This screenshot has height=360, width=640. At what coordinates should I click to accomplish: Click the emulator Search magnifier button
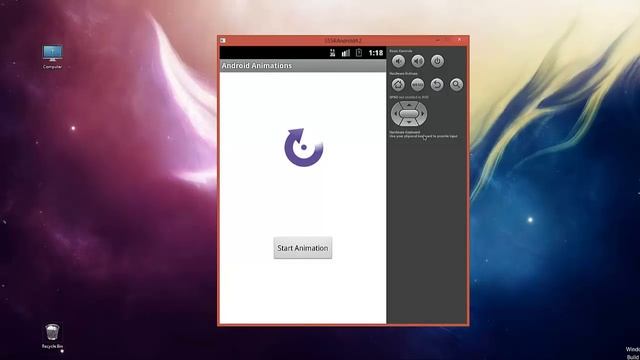(456, 84)
